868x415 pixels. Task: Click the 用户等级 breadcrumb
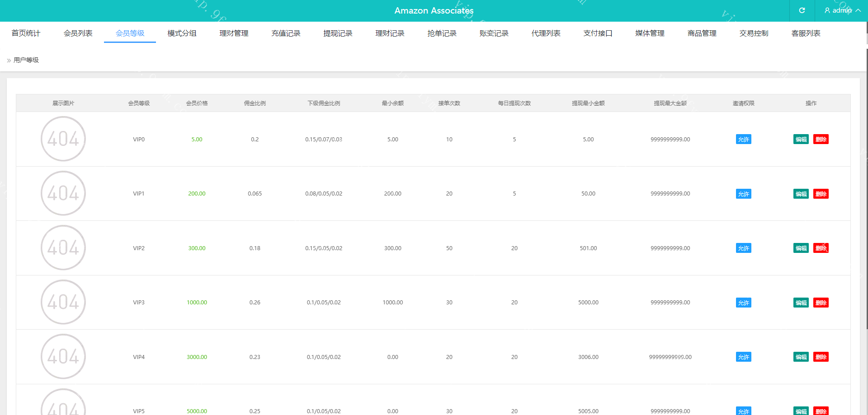click(x=26, y=60)
